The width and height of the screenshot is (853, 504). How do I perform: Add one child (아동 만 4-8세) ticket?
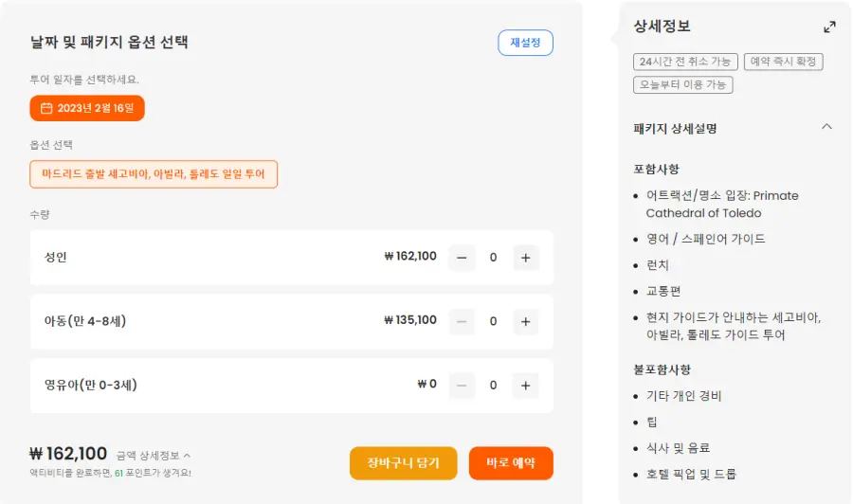(x=525, y=321)
